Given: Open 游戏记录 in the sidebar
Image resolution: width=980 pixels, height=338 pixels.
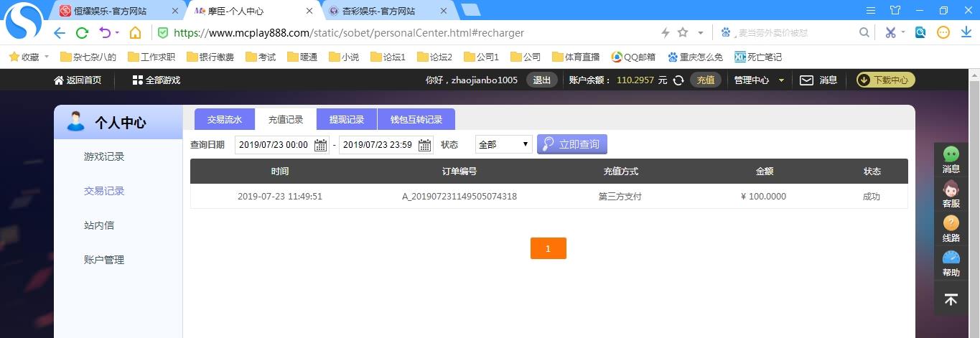Looking at the screenshot, I should [x=104, y=156].
